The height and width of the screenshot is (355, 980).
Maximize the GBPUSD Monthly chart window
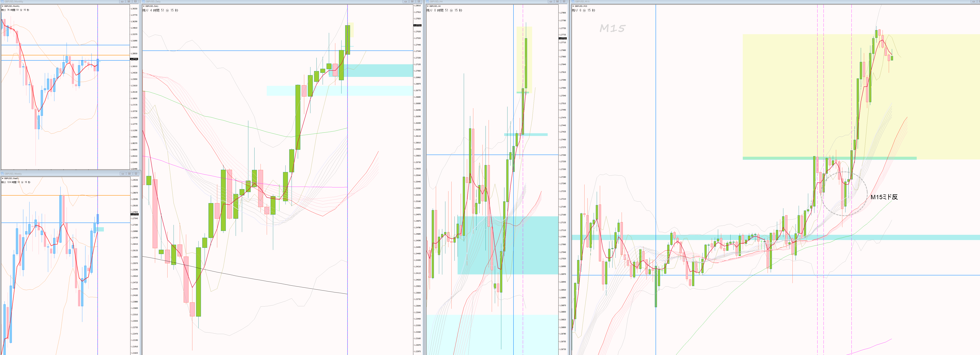(x=129, y=2)
